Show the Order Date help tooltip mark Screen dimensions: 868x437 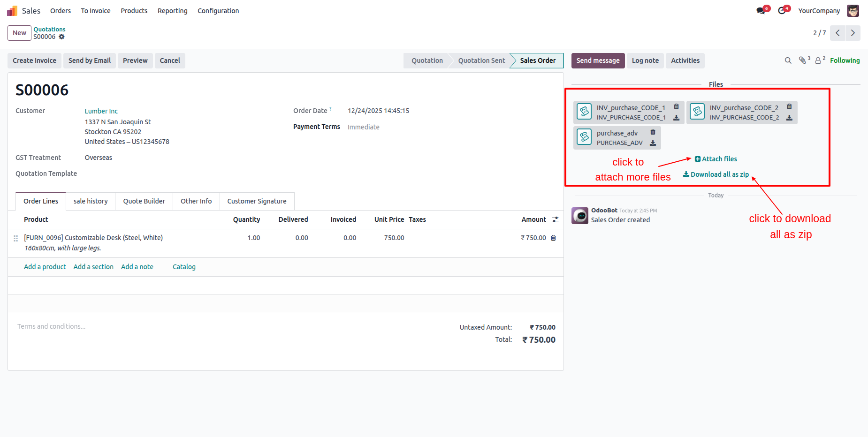pyautogui.click(x=330, y=109)
